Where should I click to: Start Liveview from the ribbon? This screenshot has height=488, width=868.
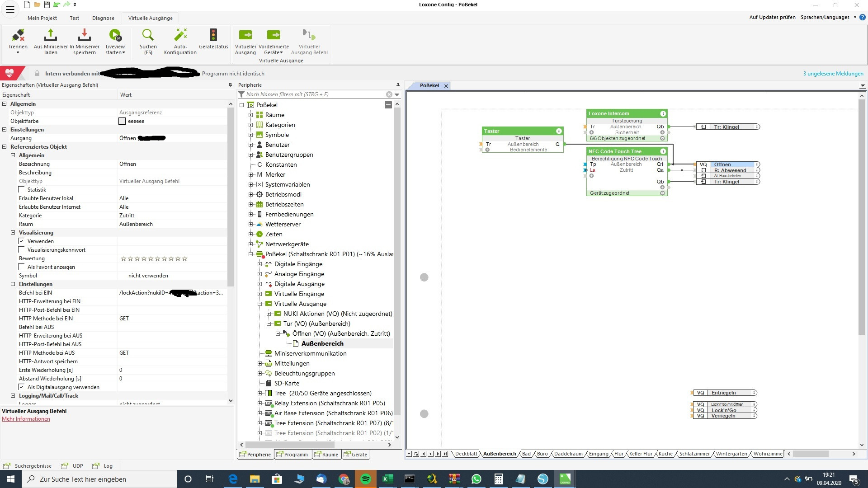pos(115,36)
